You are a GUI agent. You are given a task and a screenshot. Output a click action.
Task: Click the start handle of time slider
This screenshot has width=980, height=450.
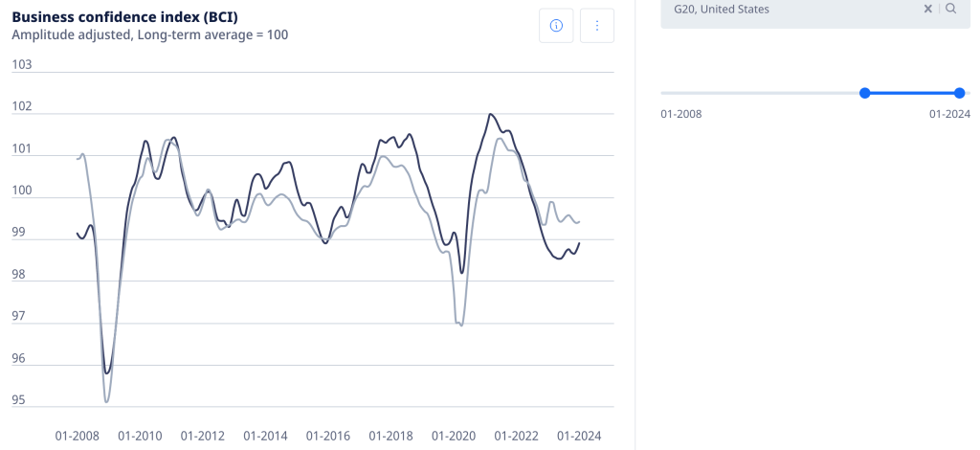865,93
